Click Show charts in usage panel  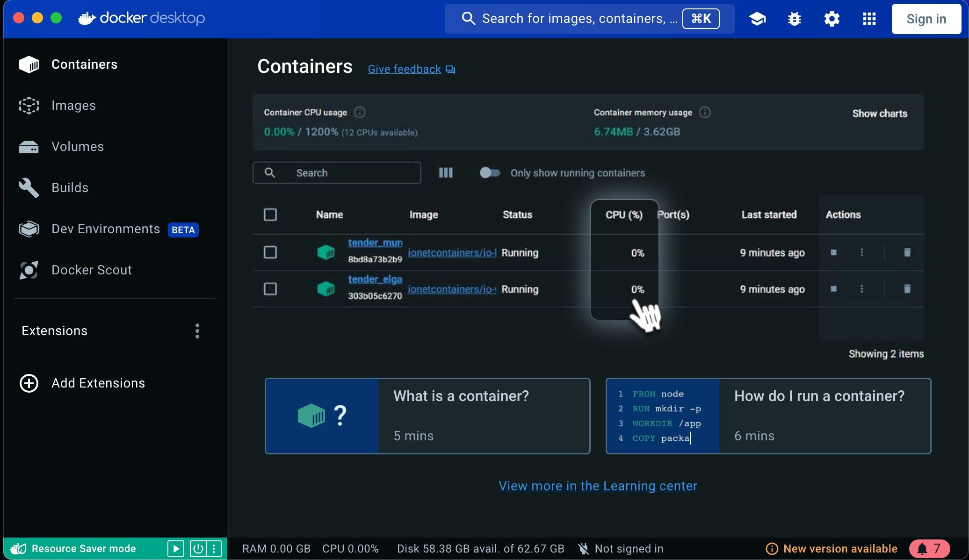879,114
